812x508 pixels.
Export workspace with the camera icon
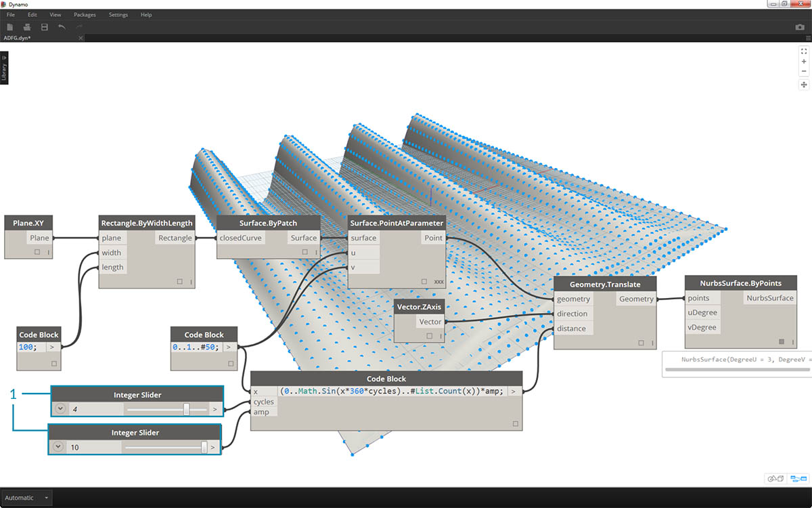pyautogui.click(x=800, y=27)
